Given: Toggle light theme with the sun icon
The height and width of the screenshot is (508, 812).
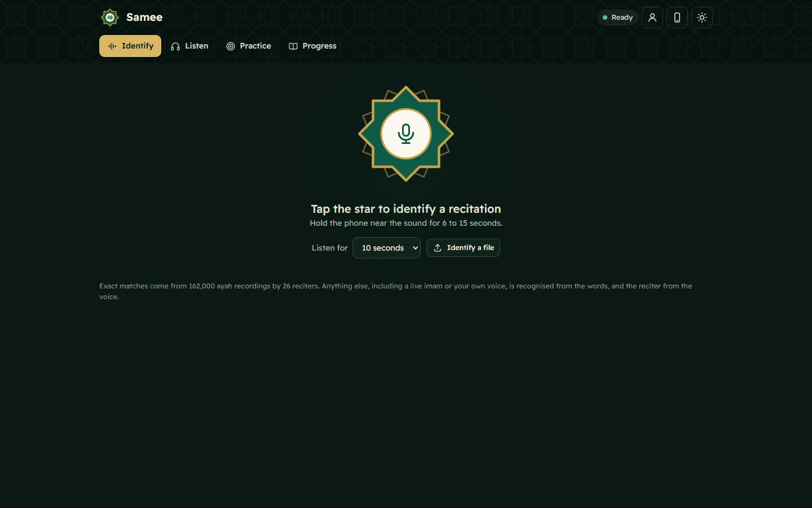Looking at the screenshot, I should [702, 17].
